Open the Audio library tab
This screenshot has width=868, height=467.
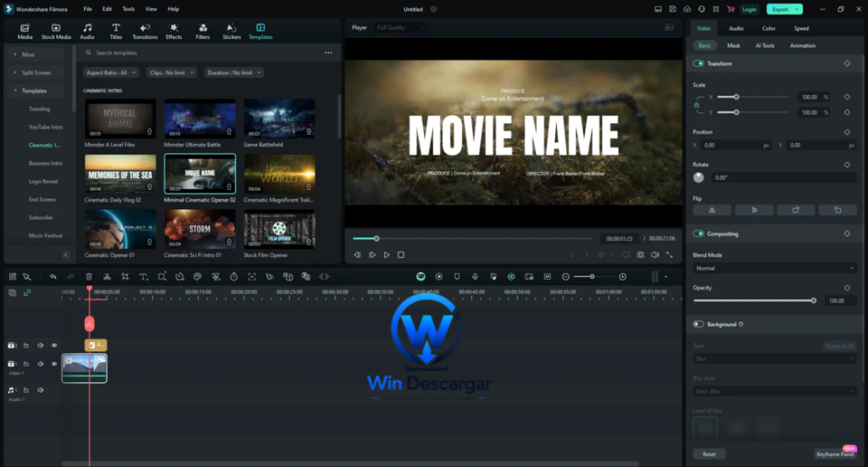pyautogui.click(x=87, y=31)
